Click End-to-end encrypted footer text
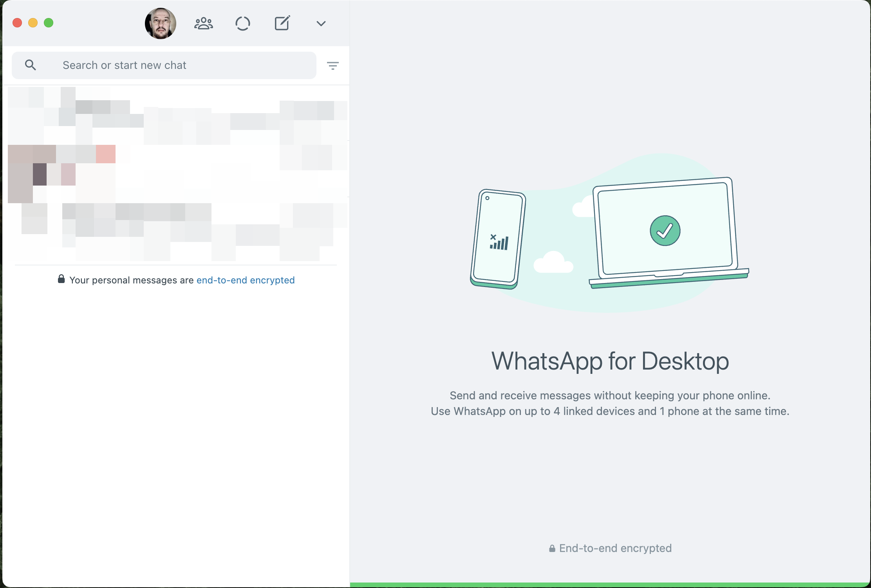This screenshot has width=871, height=588. coord(615,548)
